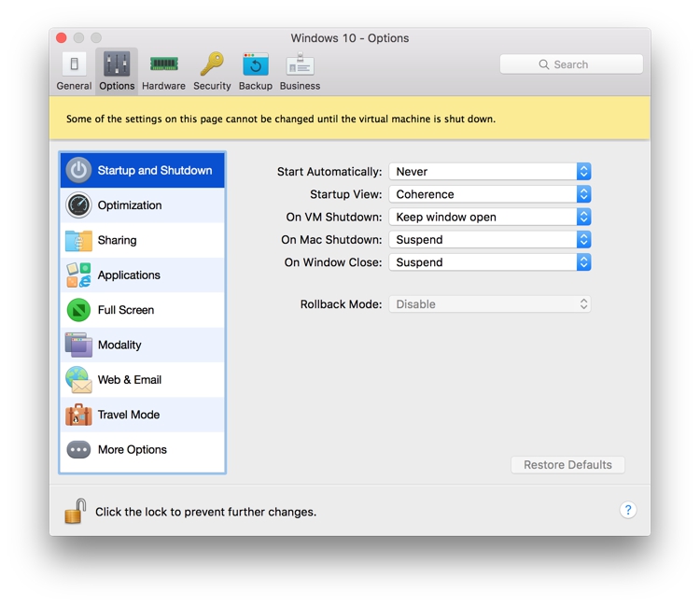Open the Startup View Coherence dropdown
Screen dimensions: 700x606
[x=490, y=194]
